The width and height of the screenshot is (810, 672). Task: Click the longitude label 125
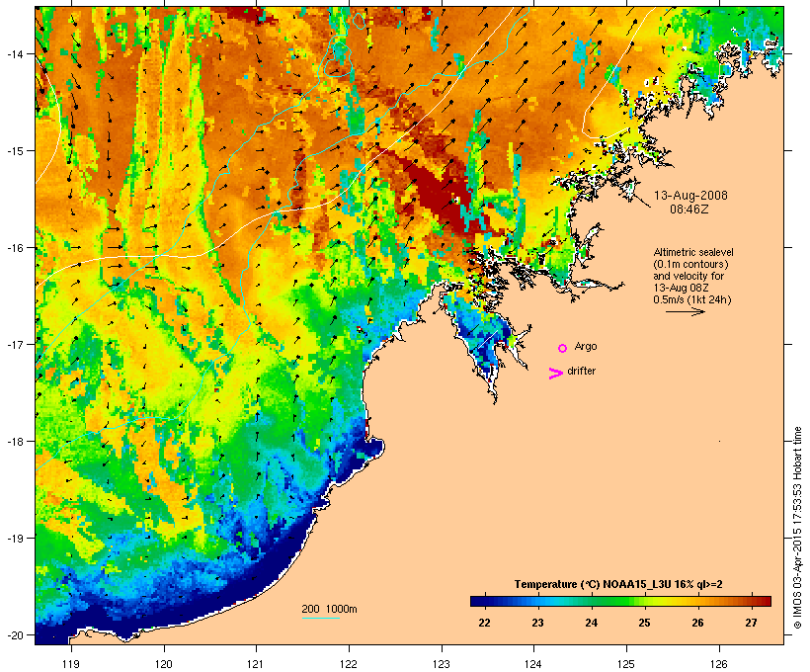[x=626, y=664]
